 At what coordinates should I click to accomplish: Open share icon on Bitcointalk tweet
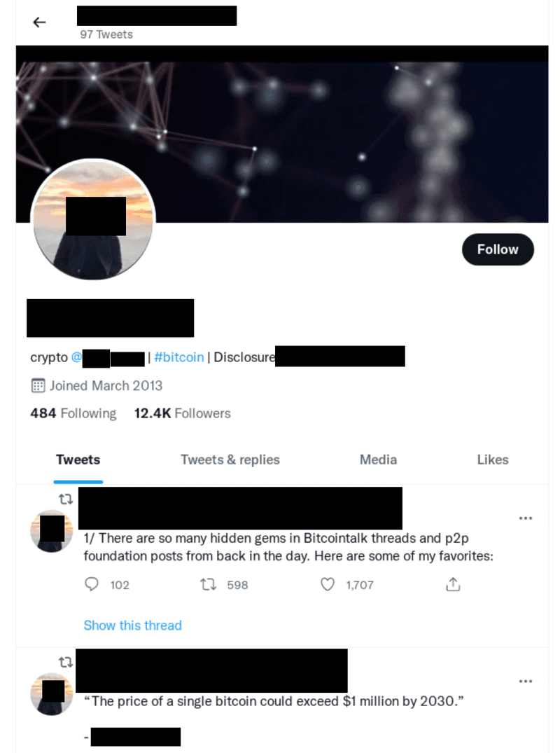coord(453,584)
